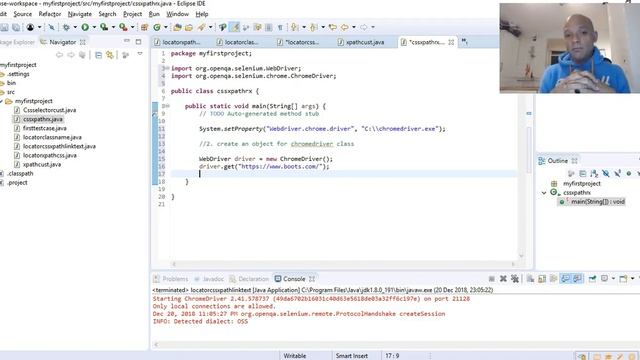Select main(String[]) : void in Outline

pos(591,202)
